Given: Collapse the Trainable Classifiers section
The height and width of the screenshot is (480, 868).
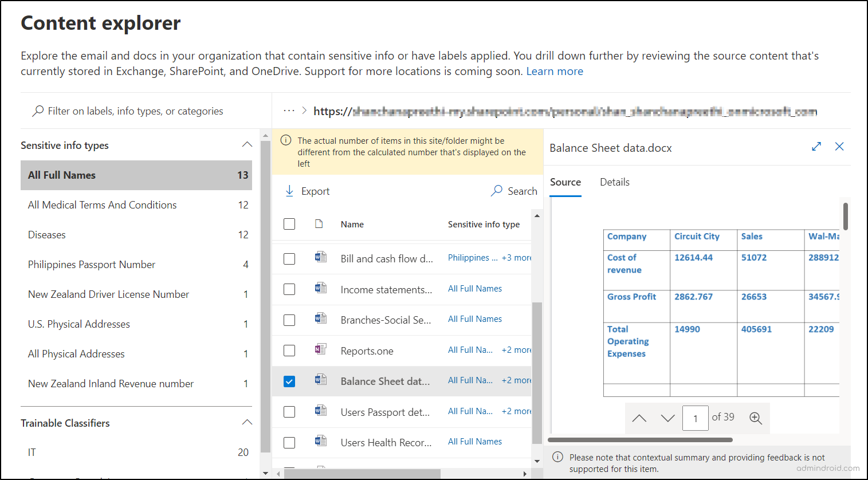Looking at the screenshot, I should tap(247, 422).
